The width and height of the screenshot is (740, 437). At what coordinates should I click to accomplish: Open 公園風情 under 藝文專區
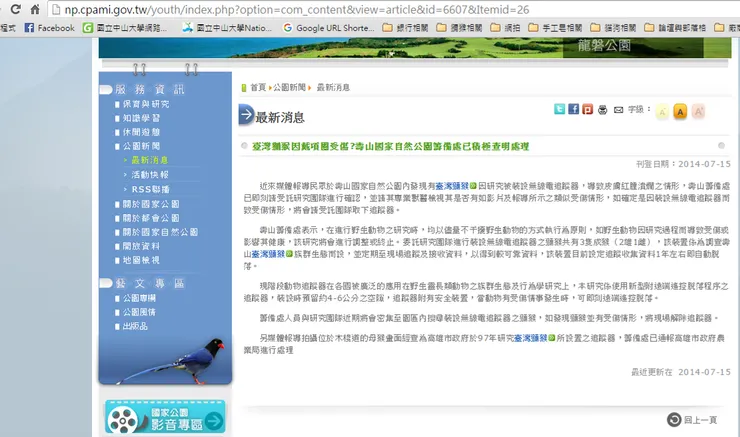click(x=139, y=312)
